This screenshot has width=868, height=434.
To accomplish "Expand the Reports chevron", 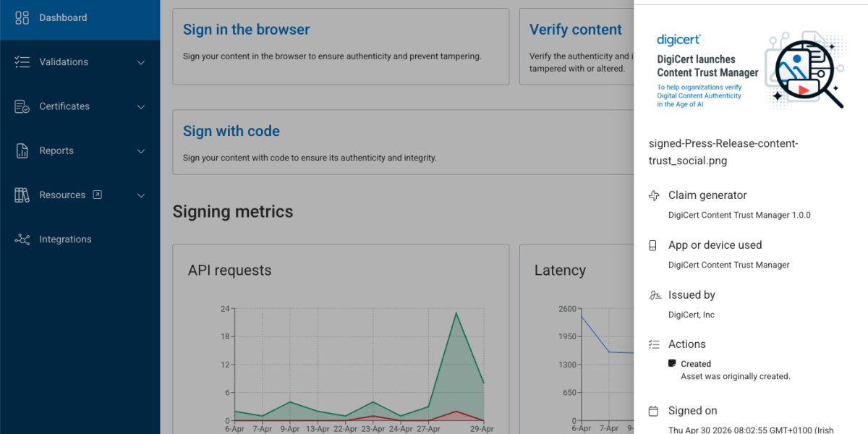I will [x=141, y=151].
